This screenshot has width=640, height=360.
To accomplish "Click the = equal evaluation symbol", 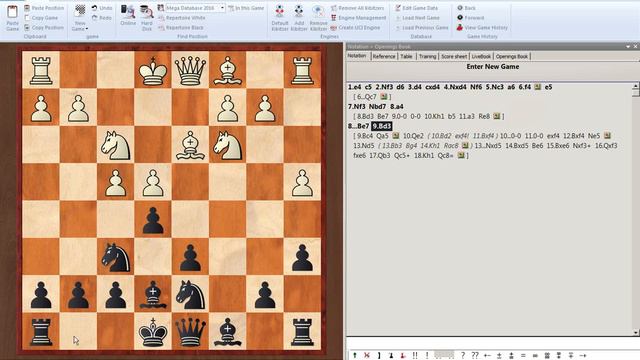I will tap(523, 356).
